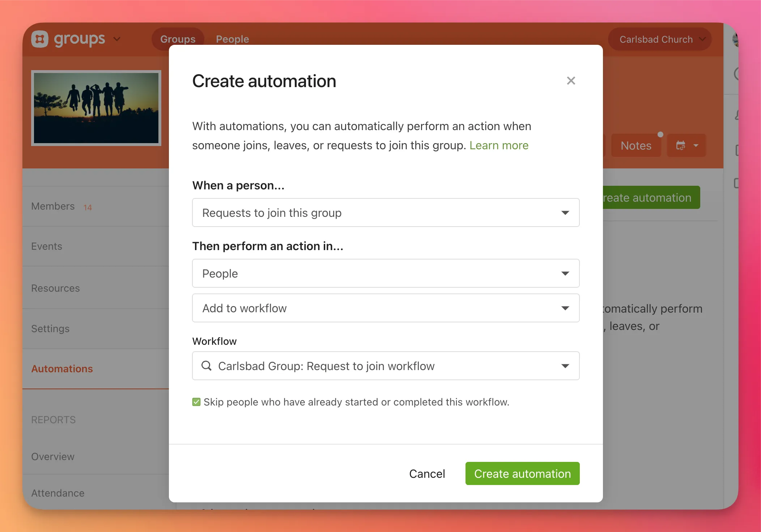Viewport: 761px width, 532px height.
Task: Switch to the People top tab
Action: [232, 39]
